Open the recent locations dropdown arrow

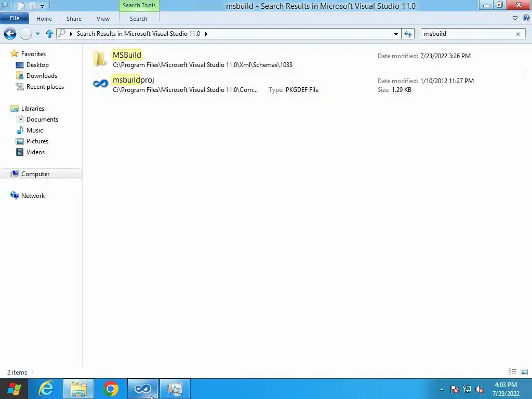37,34
